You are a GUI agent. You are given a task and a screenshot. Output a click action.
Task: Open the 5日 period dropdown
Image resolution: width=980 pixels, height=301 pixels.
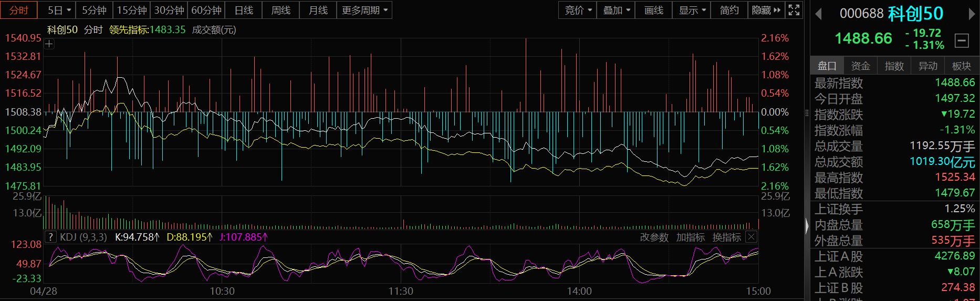59,10
